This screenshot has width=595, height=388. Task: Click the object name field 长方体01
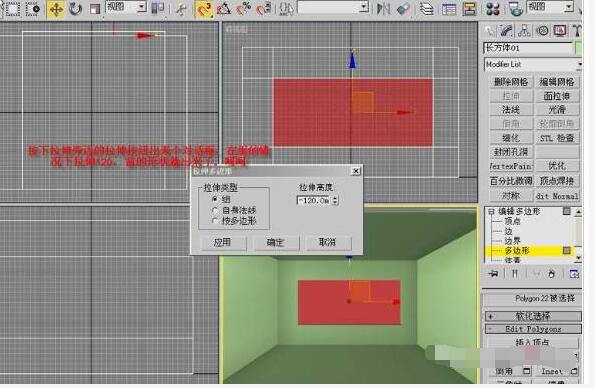pos(528,48)
